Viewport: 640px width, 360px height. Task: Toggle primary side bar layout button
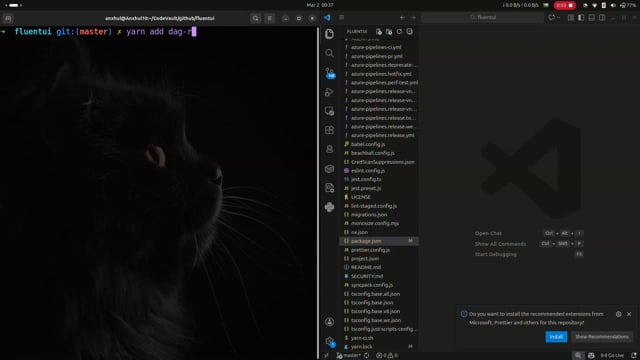pos(581,18)
